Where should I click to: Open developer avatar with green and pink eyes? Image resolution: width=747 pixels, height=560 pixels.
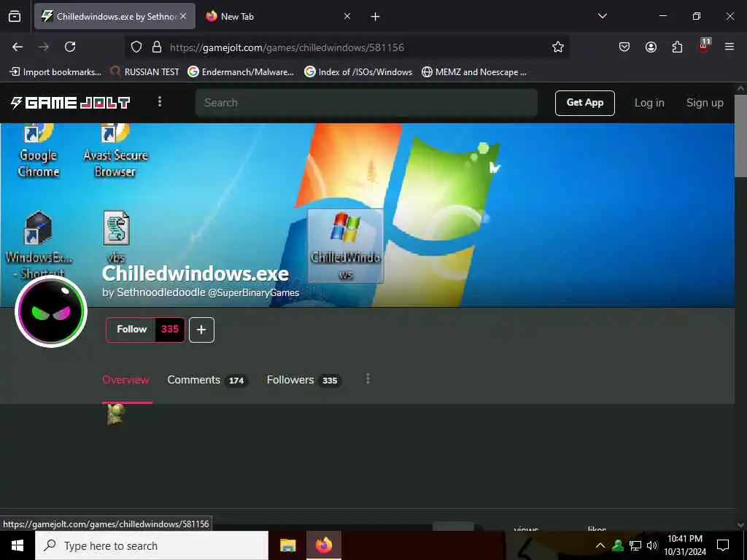click(x=51, y=311)
